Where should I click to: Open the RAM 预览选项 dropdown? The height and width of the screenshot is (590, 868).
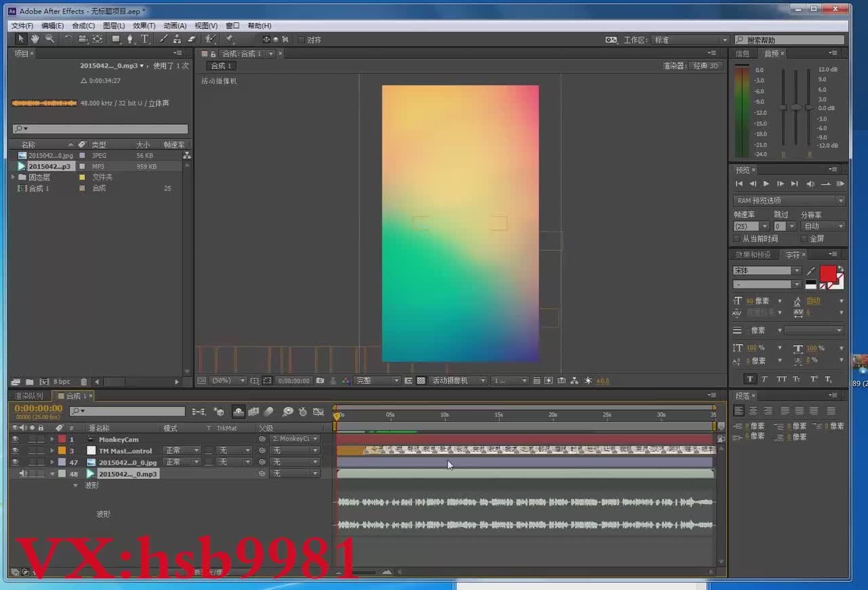pyautogui.click(x=789, y=201)
